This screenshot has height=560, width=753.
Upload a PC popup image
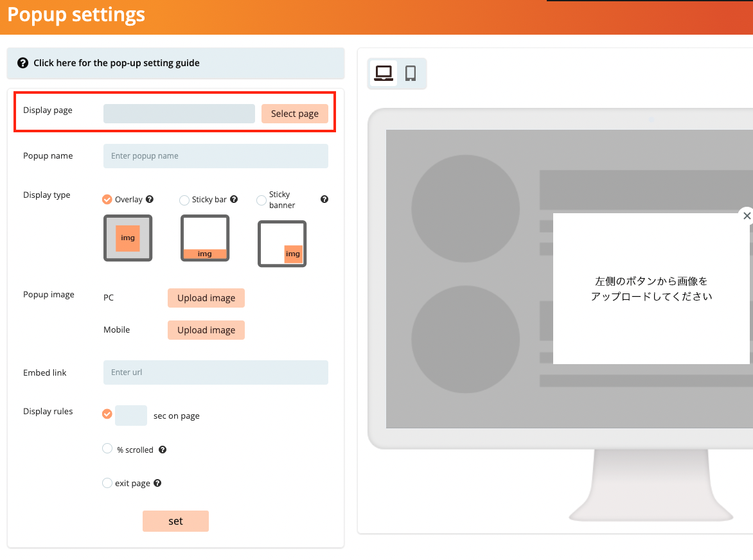(206, 298)
